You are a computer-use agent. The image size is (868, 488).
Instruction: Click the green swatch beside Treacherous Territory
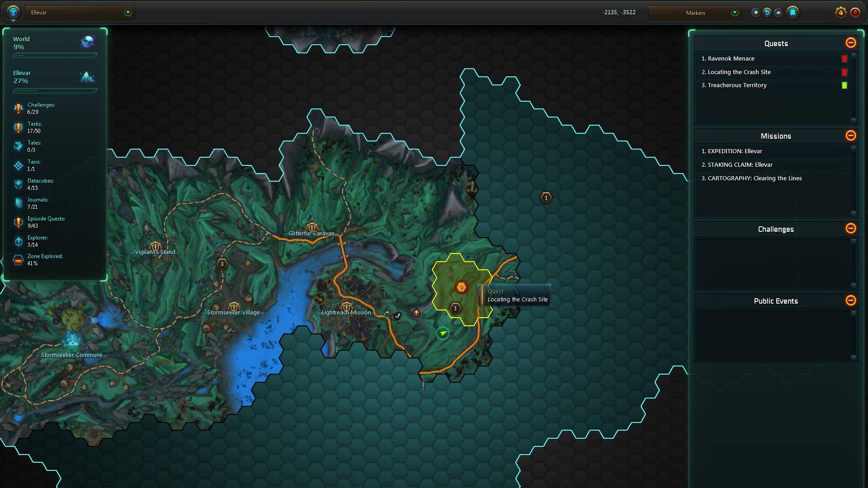844,85
